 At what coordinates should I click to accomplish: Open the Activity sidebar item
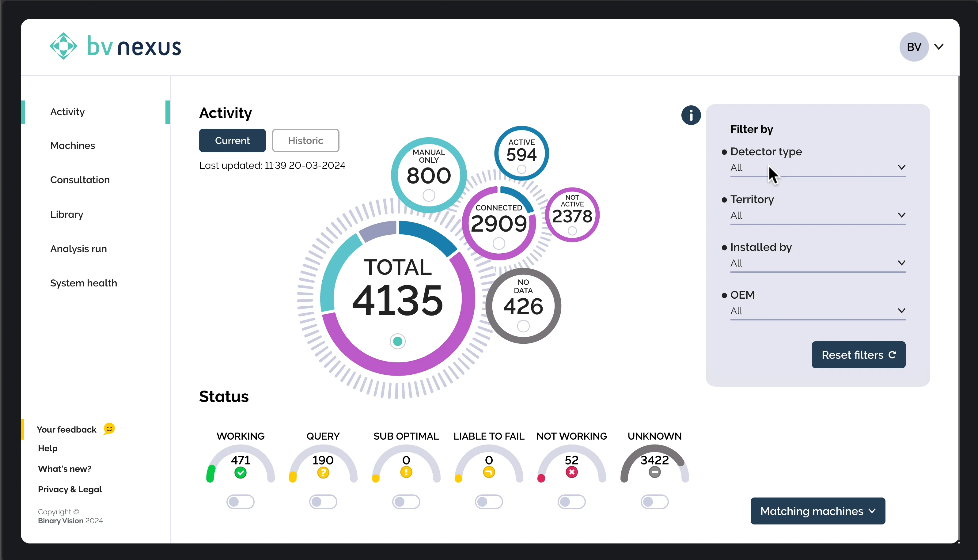click(x=67, y=112)
